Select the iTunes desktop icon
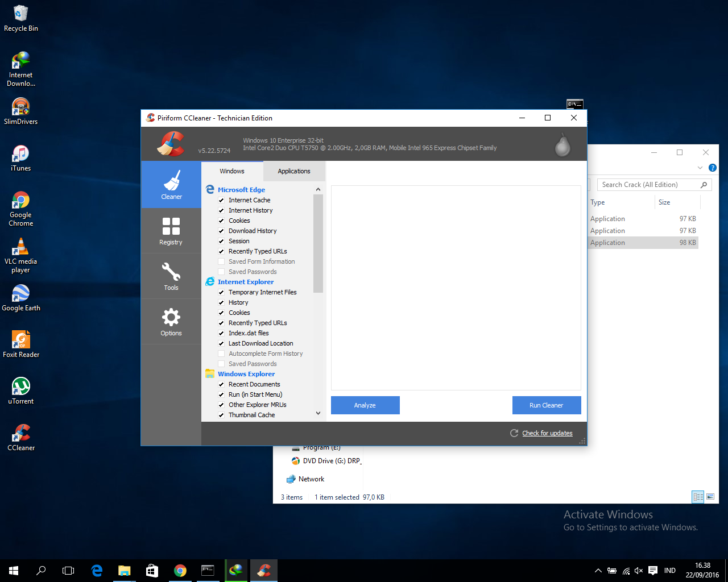 click(21, 158)
